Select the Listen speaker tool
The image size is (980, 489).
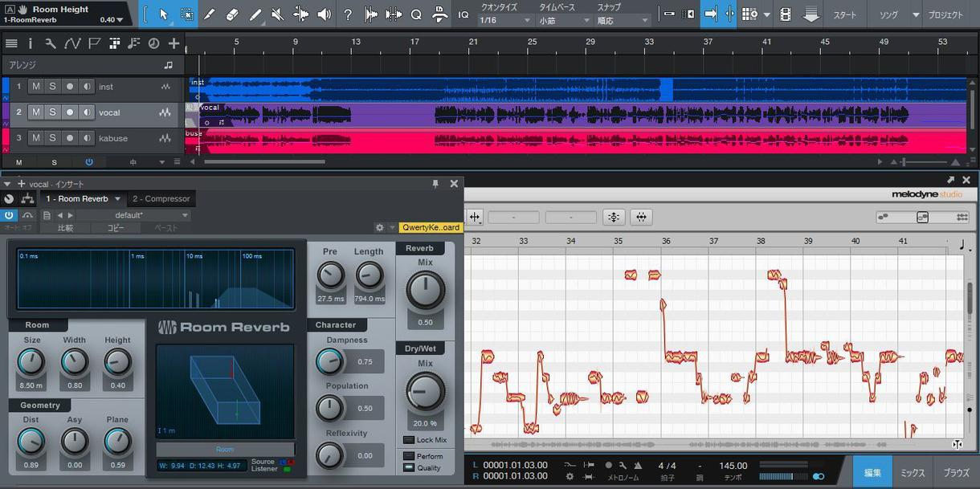pos(325,14)
